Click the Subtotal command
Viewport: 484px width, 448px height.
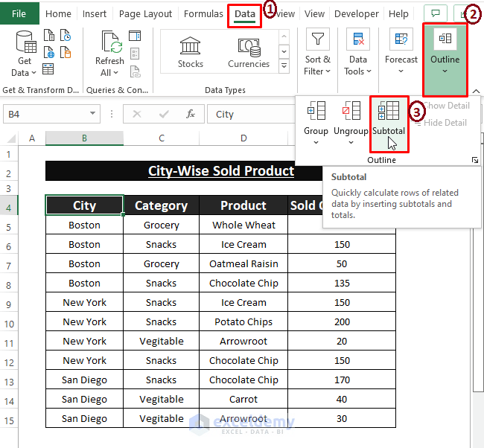tap(389, 124)
